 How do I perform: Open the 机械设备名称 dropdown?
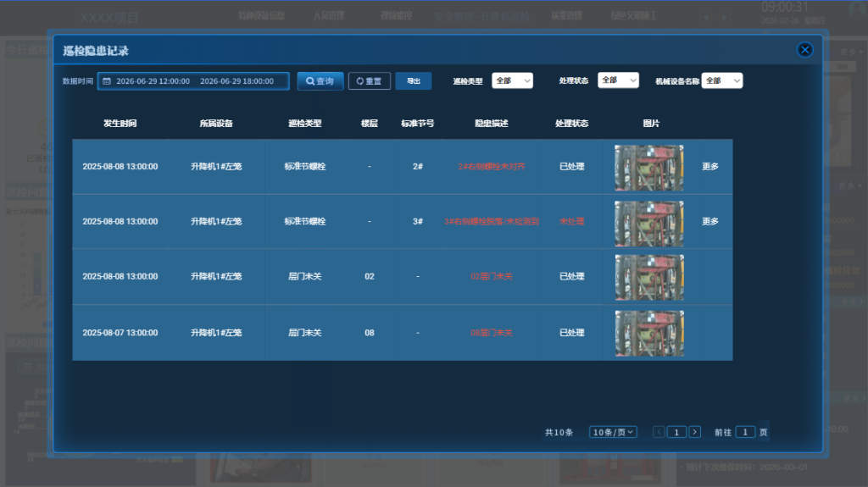(721, 80)
